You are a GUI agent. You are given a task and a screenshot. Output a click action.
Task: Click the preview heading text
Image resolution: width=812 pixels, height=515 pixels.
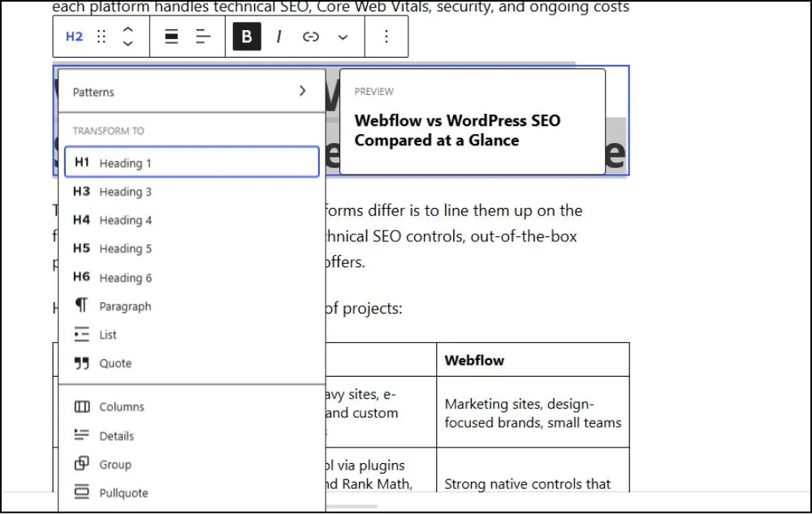[457, 131]
